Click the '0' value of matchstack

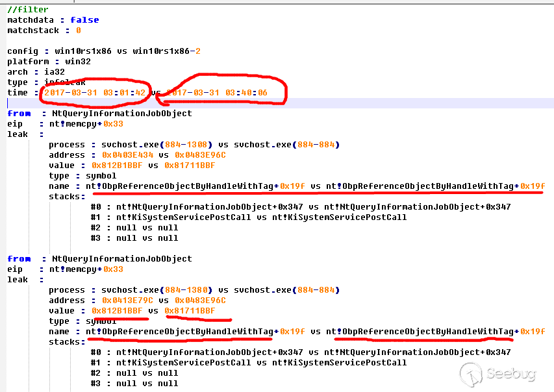pyautogui.click(x=78, y=31)
